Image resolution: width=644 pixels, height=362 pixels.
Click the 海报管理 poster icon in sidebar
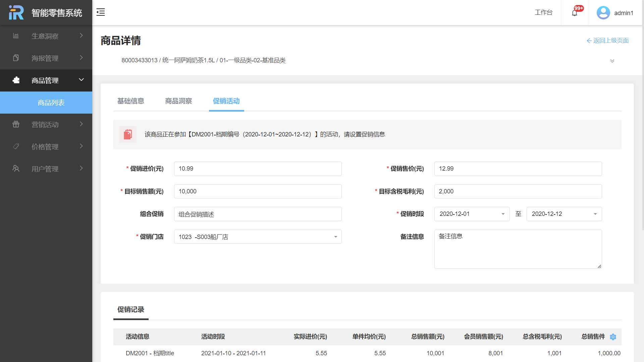16,58
